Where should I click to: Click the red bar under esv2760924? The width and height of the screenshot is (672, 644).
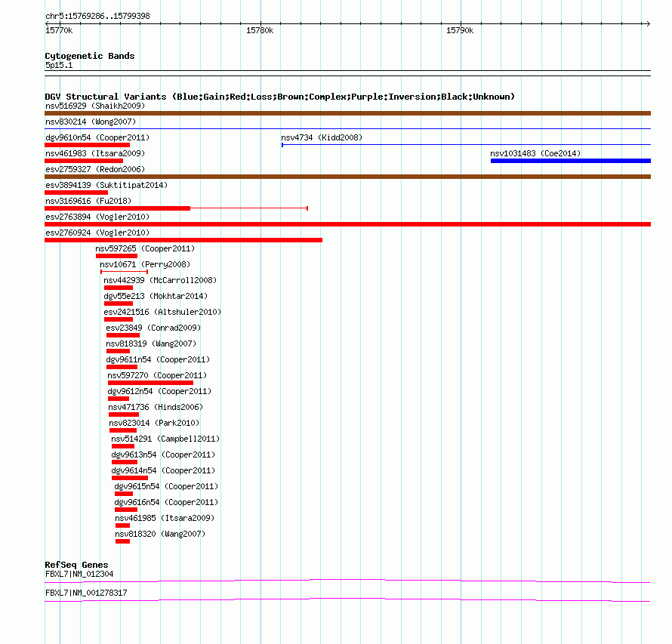[x=183, y=240]
